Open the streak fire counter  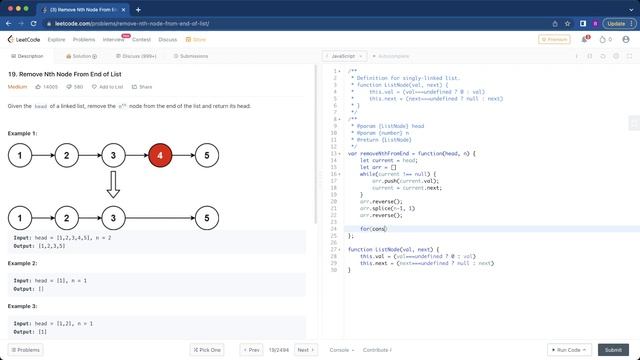(x=605, y=40)
